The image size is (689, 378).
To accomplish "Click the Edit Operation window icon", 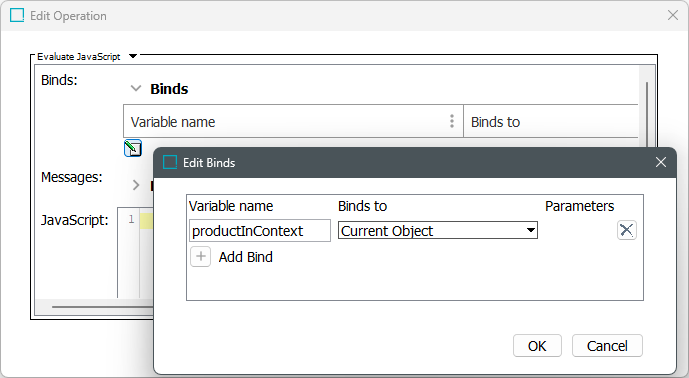I will pos(17,15).
